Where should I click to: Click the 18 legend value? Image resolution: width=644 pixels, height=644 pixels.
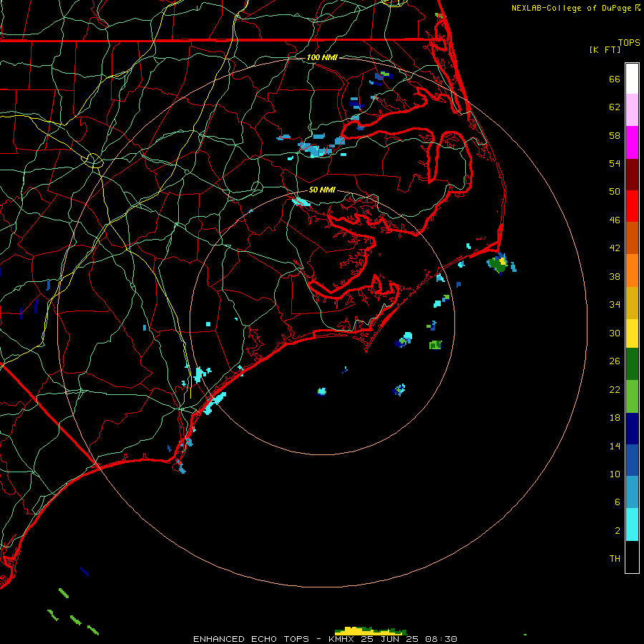pos(615,418)
